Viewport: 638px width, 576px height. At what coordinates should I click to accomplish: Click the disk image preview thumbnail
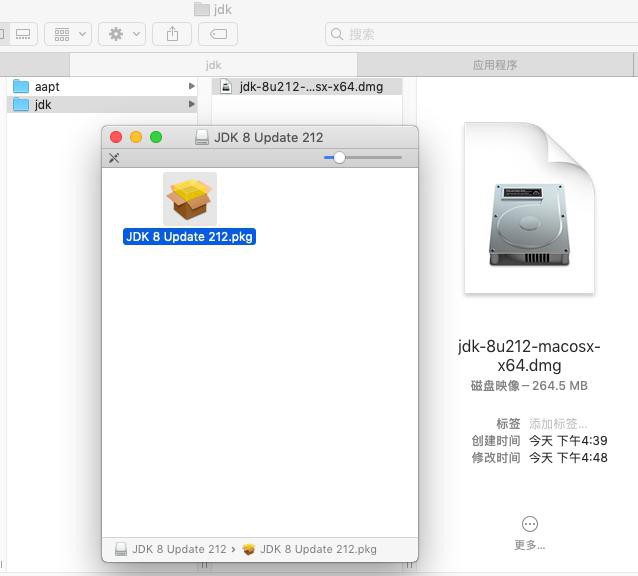point(529,208)
